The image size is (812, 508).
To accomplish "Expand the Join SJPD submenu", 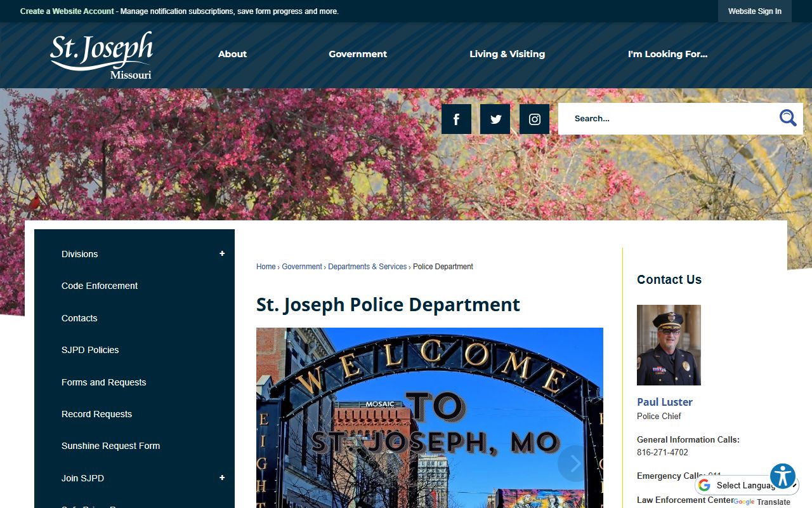I will click(222, 478).
